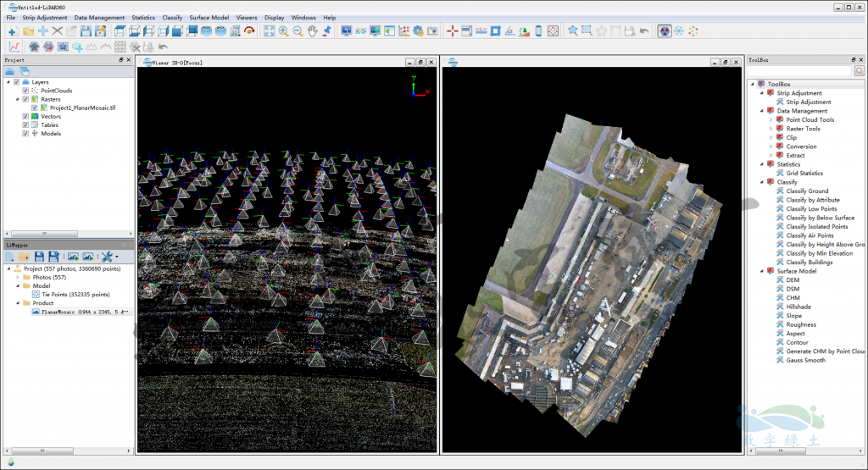868x470 pixels.
Task: Select the pan hand tool
Action: (312, 31)
